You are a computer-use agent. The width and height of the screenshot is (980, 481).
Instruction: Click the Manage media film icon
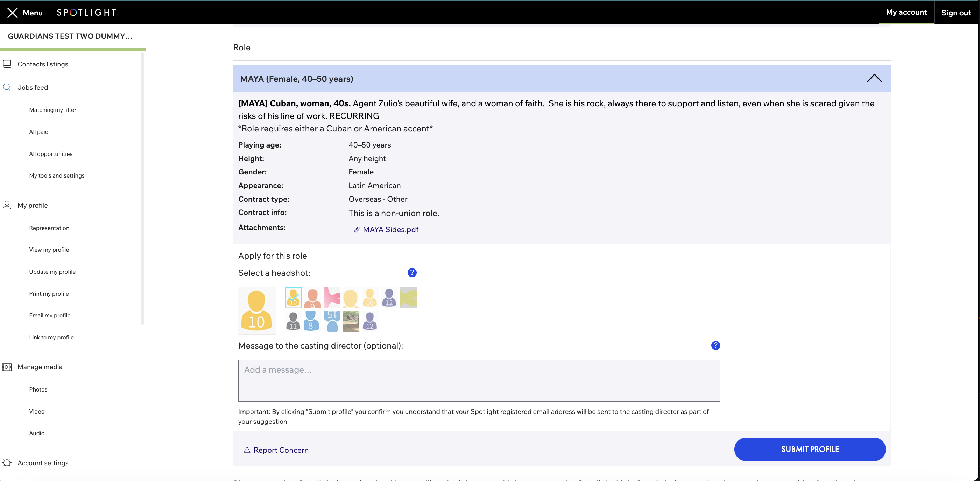[7, 367]
